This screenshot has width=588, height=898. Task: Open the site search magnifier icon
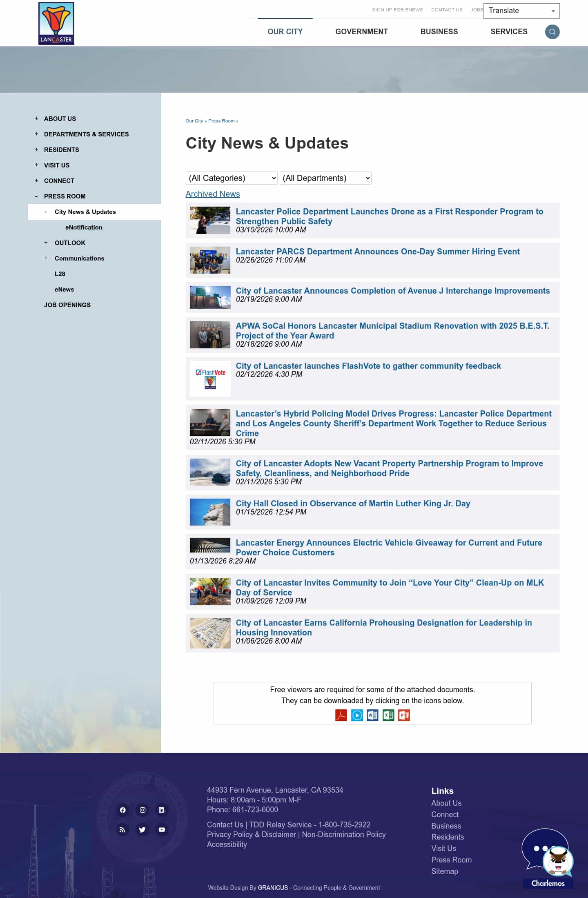(x=552, y=32)
